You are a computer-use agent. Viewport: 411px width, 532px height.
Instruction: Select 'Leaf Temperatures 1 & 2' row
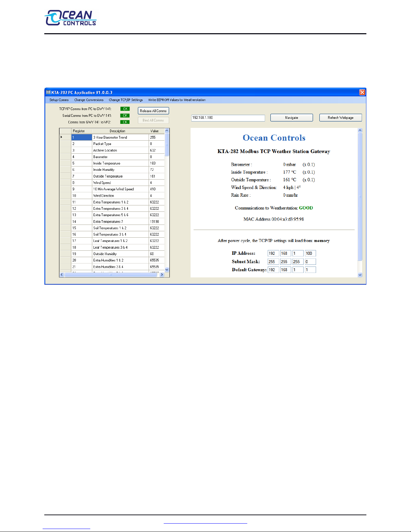112,241
